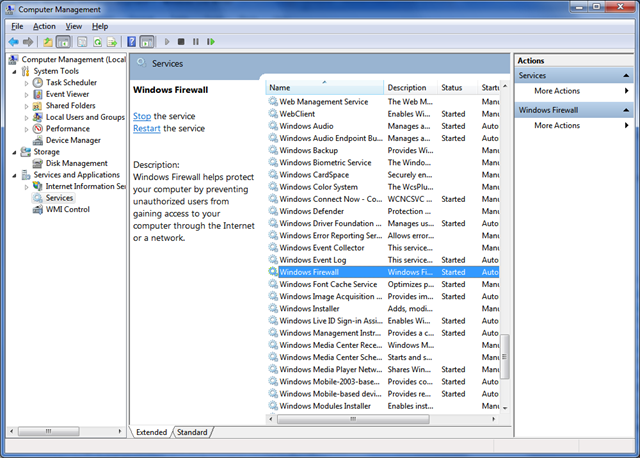The height and width of the screenshot is (458, 640).
Task: Toggle the Show/Hide Action Pane icon
Action: point(147,42)
